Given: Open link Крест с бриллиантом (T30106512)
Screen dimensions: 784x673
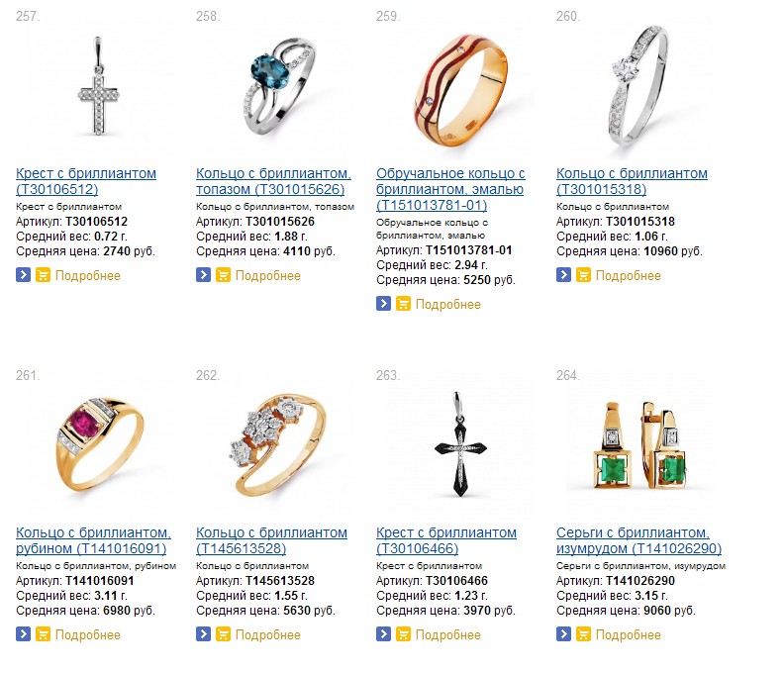Looking at the screenshot, I should (x=86, y=181).
